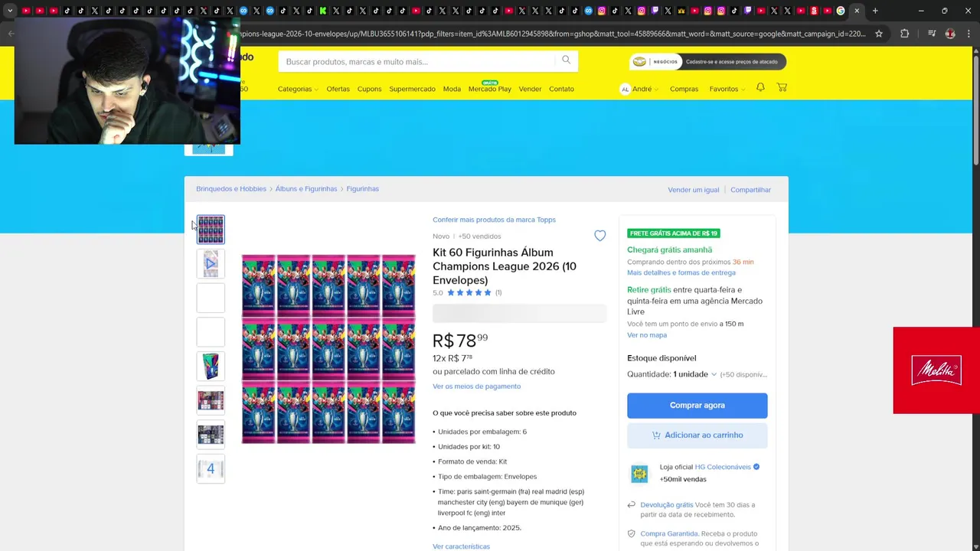Select the product video thumbnail
Image resolution: width=980 pixels, height=551 pixels.
pos(211,263)
